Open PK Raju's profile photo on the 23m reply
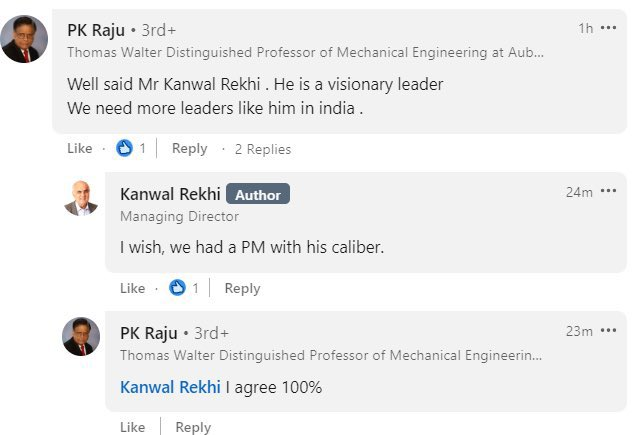 click(81, 336)
